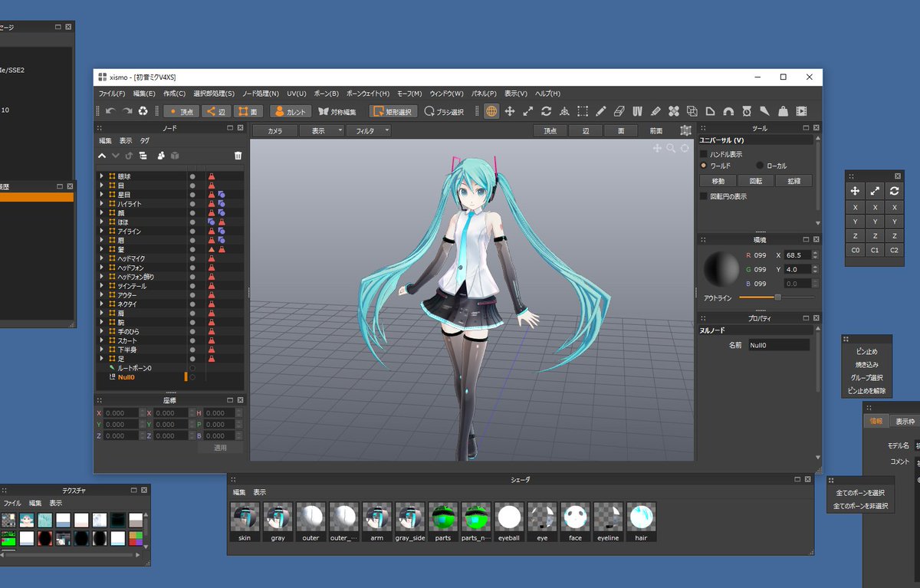Viewport: 920px width, 588px height.
Task: Expand the ネクタイ node
Action: 102,304
